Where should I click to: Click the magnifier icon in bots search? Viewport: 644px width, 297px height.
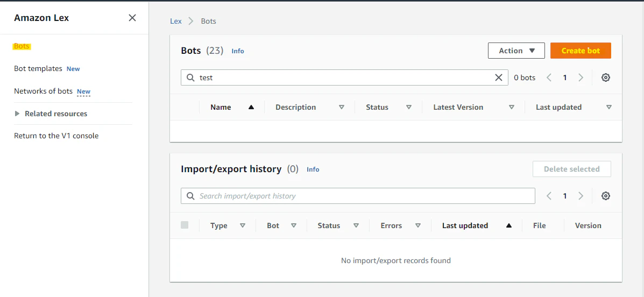[190, 77]
